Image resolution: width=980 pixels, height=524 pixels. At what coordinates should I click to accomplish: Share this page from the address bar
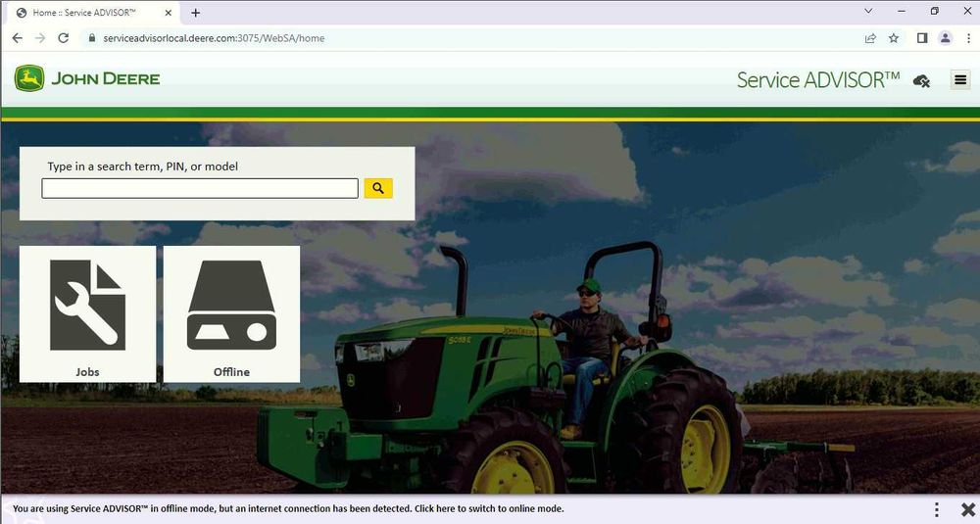coord(870,38)
